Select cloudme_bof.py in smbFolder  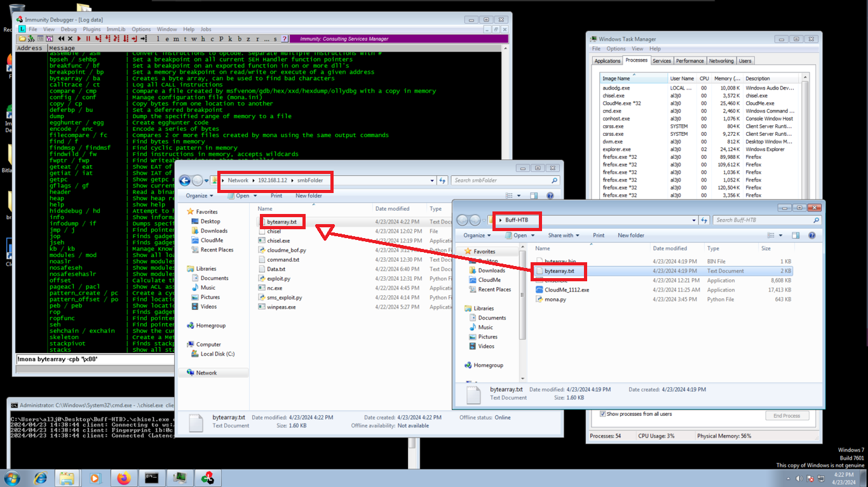[286, 250]
